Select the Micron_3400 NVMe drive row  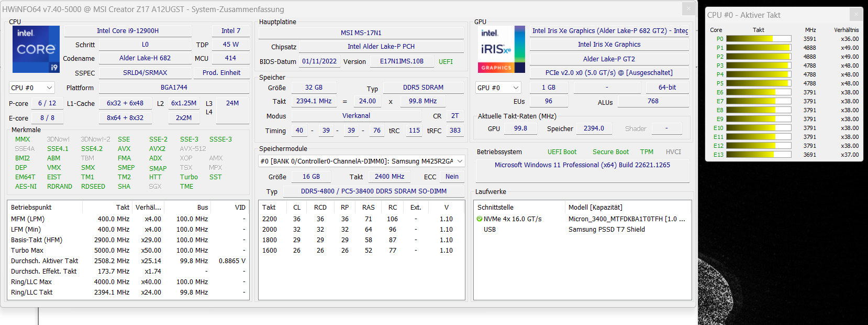582,219
